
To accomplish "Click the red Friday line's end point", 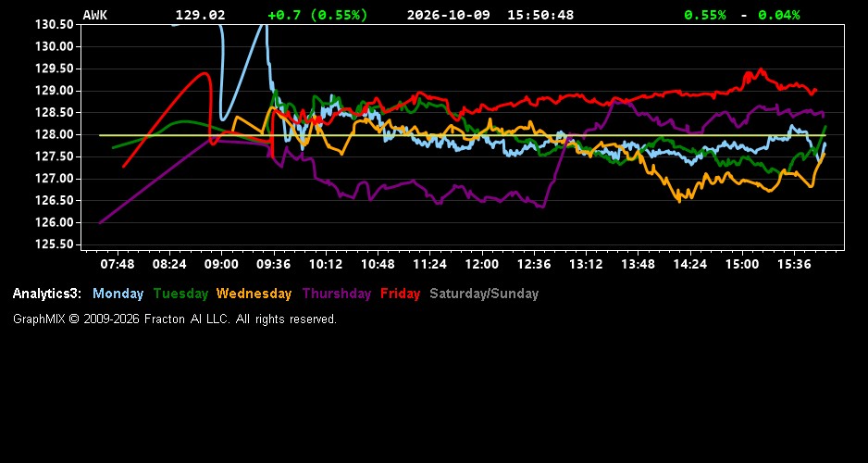I will tap(815, 90).
